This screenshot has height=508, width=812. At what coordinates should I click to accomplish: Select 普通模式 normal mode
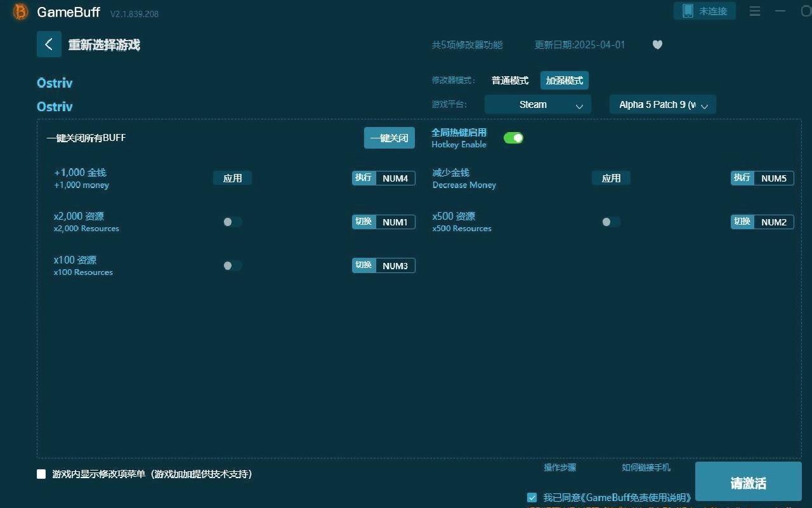point(510,81)
